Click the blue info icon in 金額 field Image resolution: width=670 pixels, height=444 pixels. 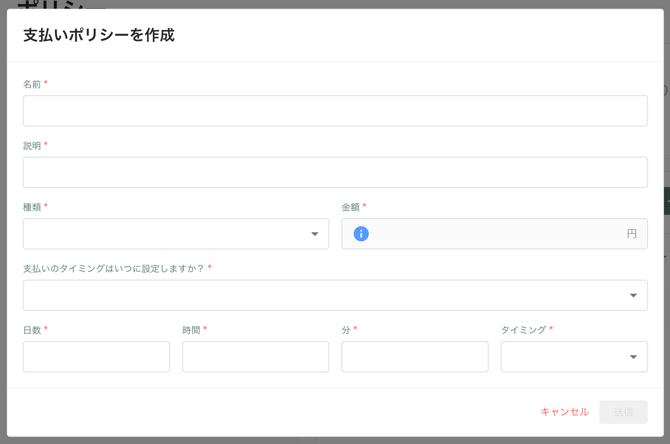click(x=361, y=234)
